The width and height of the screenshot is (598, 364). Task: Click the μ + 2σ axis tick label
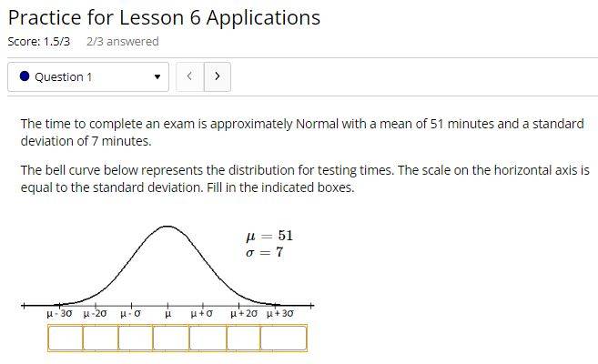[x=244, y=314]
